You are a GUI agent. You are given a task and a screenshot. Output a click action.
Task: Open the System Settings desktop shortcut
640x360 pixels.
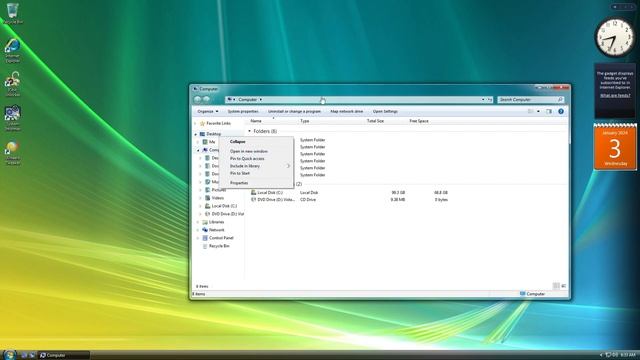coord(13,118)
